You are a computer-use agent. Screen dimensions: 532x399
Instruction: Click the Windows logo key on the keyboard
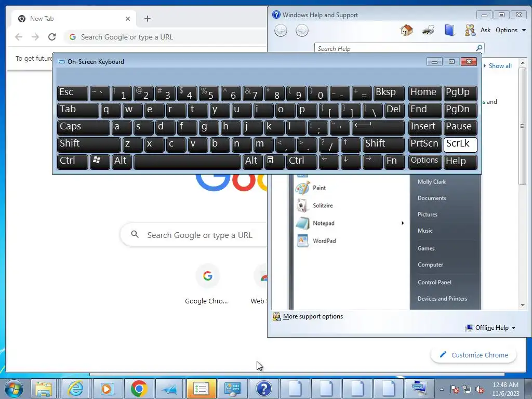coord(100,161)
